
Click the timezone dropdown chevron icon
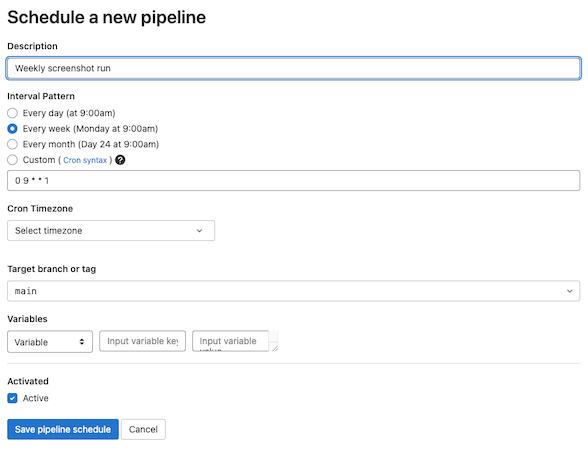click(x=200, y=231)
